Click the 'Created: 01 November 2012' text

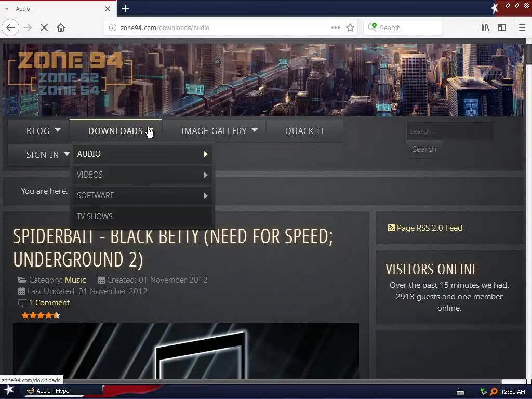click(157, 280)
